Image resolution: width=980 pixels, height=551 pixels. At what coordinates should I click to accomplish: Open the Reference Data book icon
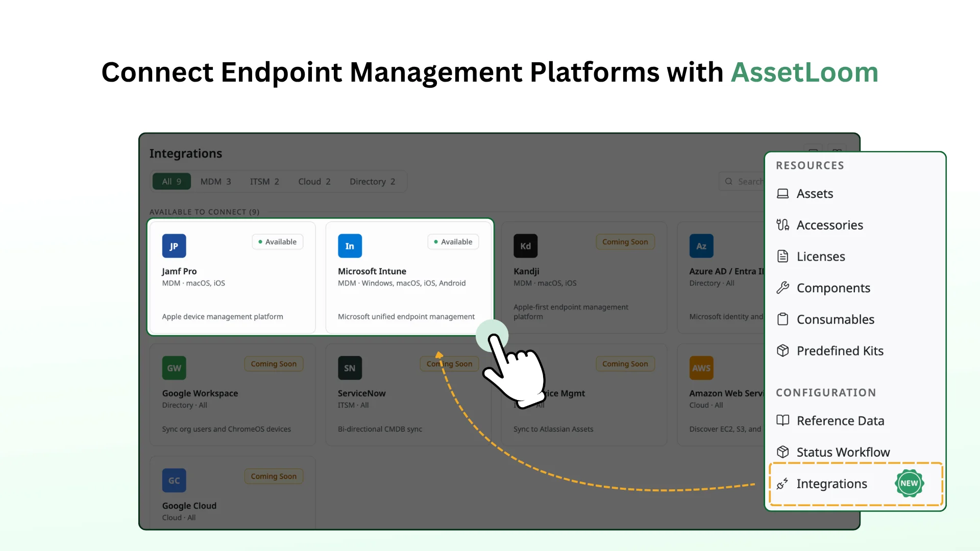tap(782, 420)
